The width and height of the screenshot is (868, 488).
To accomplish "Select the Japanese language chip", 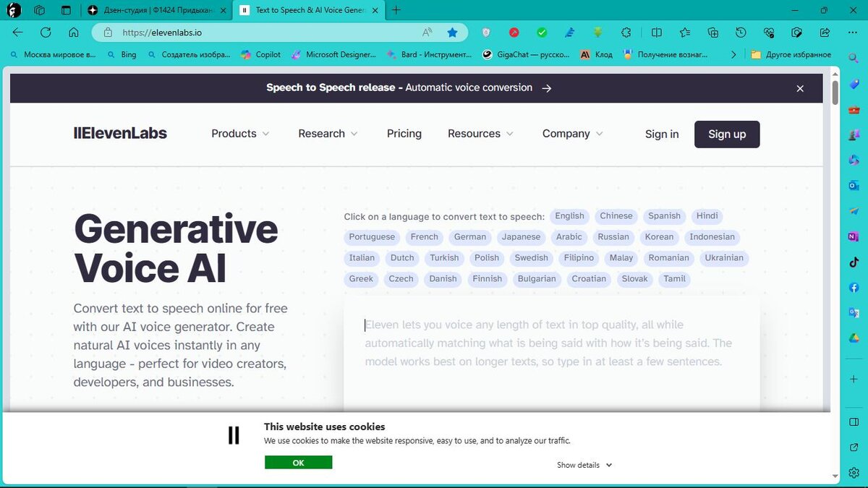I will pos(521,236).
